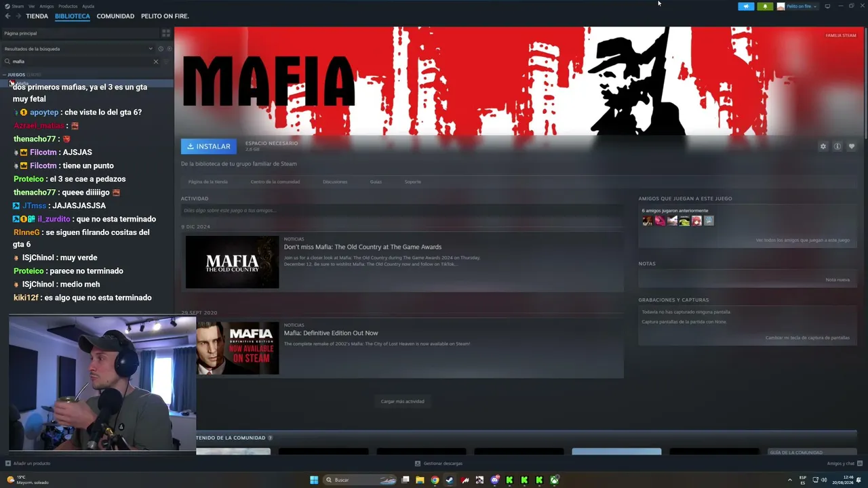Image resolution: width=868 pixels, height=488 pixels.
Task: Show hidden system tray icons
Action: point(790,480)
